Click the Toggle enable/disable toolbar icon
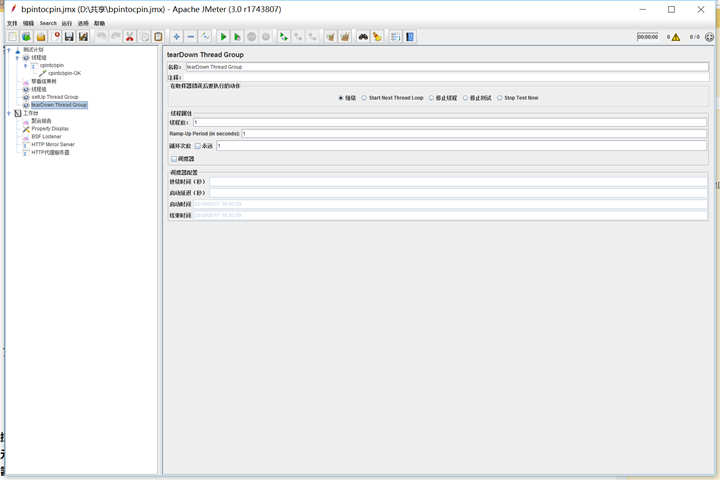Screen dimensions: 720x480 pyautogui.click(x=205, y=37)
